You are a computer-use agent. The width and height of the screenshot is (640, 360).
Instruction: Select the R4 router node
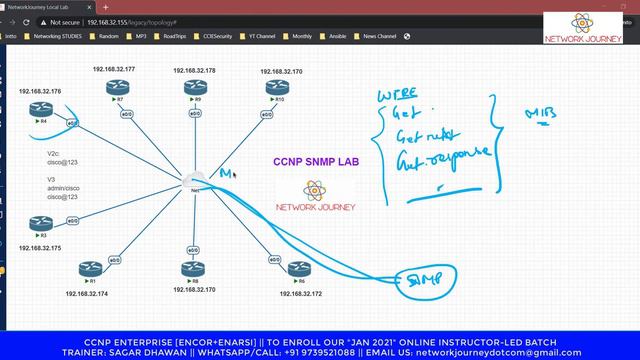pyautogui.click(x=41, y=110)
